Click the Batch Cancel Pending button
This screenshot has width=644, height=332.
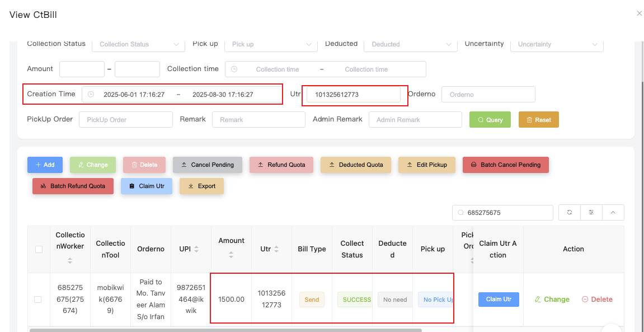click(x=505, y=165)
